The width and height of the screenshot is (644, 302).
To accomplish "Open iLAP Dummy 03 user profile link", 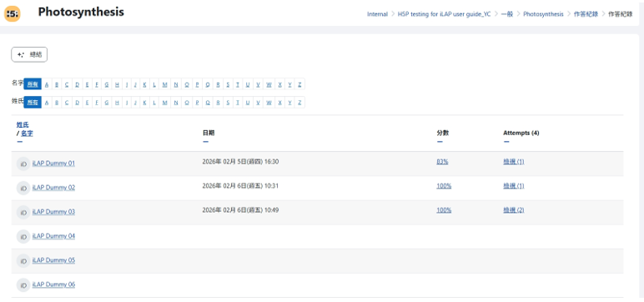I will (x=53, y=212).
